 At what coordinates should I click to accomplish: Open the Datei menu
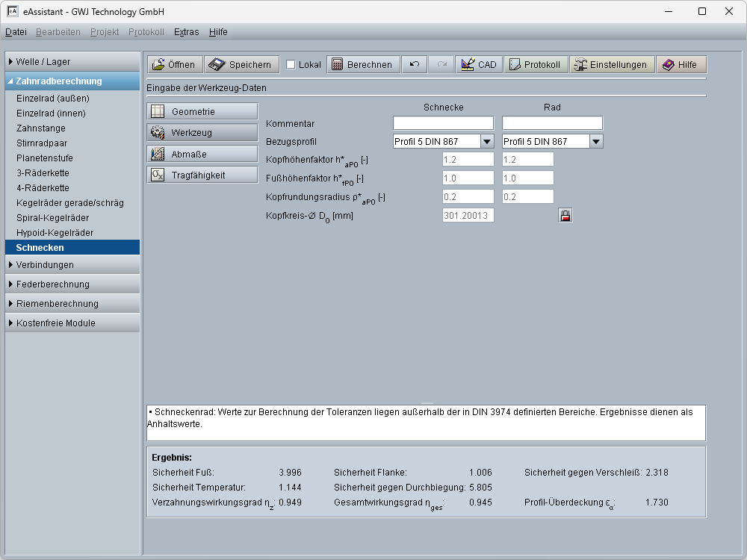pos(16,32)
